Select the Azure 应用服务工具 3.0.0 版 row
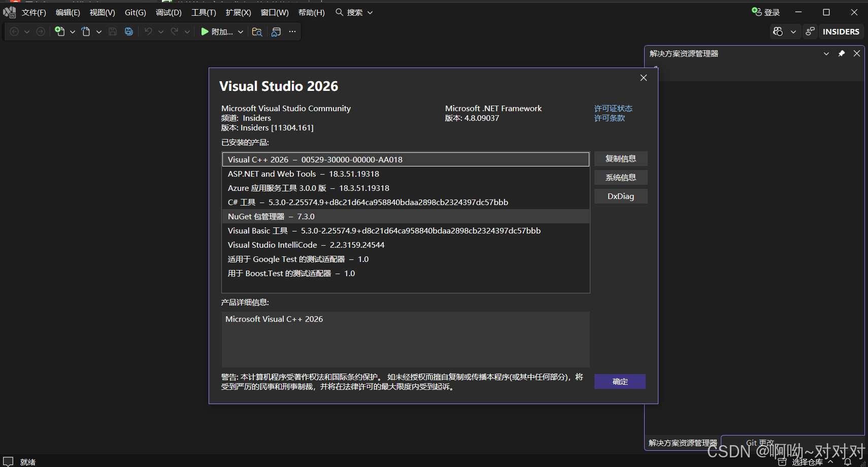 (x=406, y=188)
